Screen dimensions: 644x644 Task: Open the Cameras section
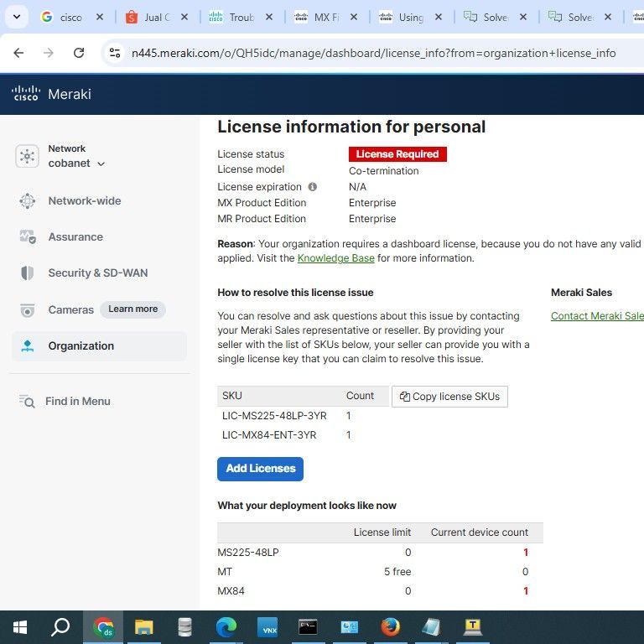pyautogui.click(x=70, y=309)
